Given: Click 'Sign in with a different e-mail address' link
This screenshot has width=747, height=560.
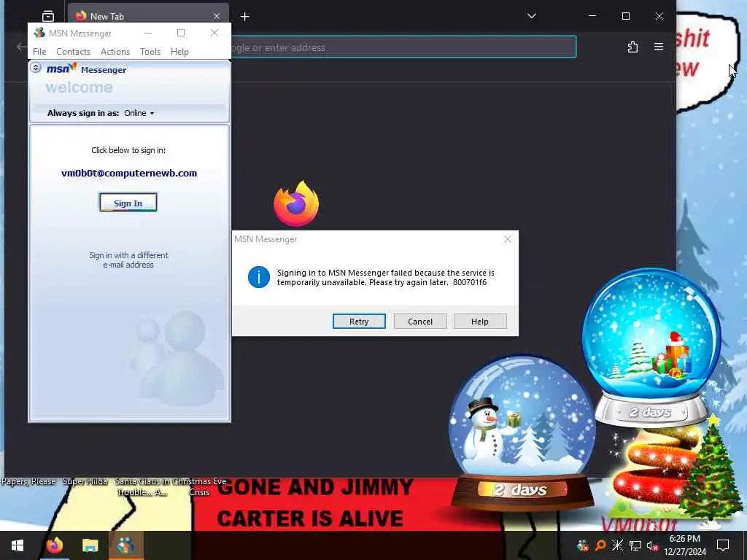Looking at the screenshot, I should coord(128,260).
